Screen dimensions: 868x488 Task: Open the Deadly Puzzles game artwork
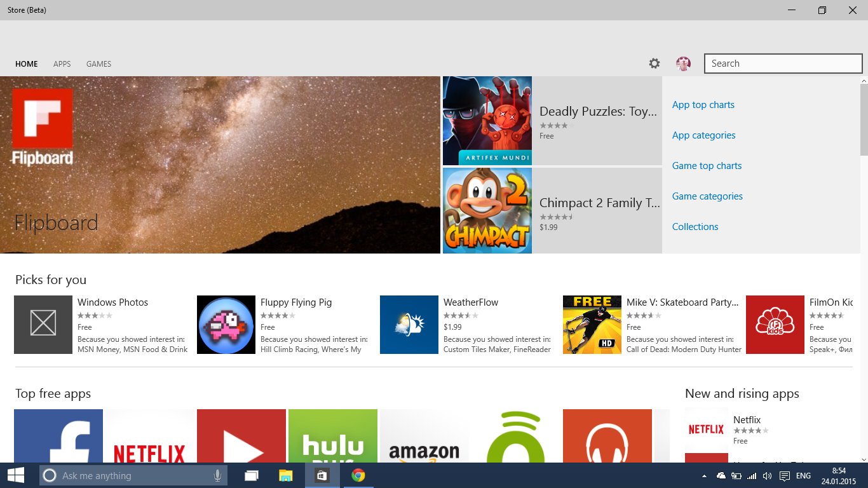[x=487, y=121]
